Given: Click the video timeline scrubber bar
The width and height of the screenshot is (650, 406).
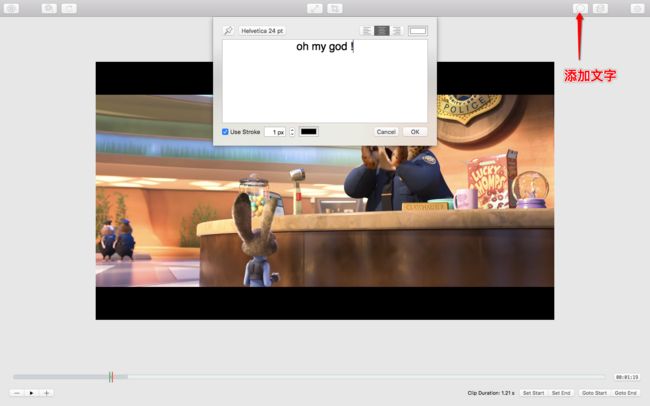Looking at the screenshot, I should tap(309, 377).
